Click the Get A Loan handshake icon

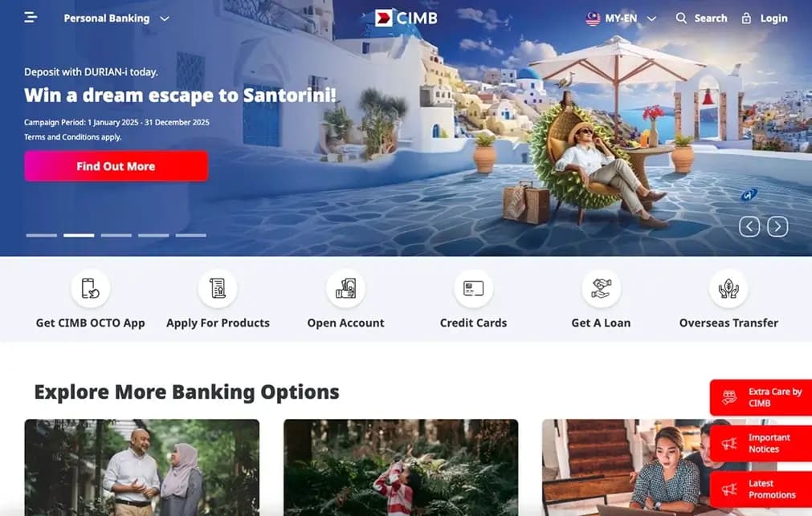click(x=601, y=288)
